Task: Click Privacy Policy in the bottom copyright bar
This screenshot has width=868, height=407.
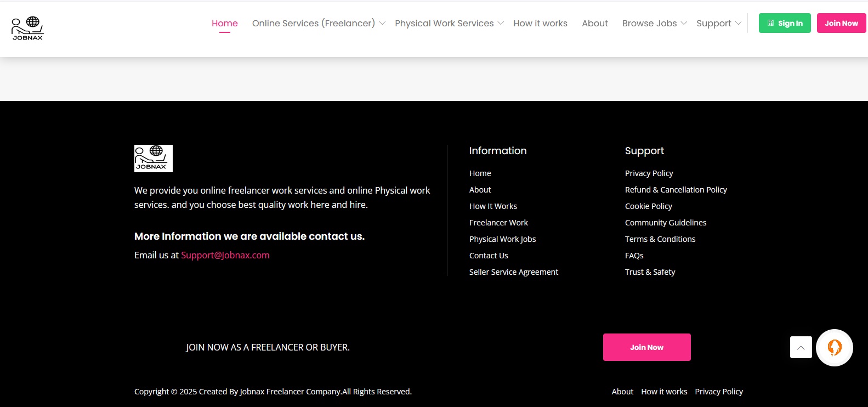Action: pos(719,392)
